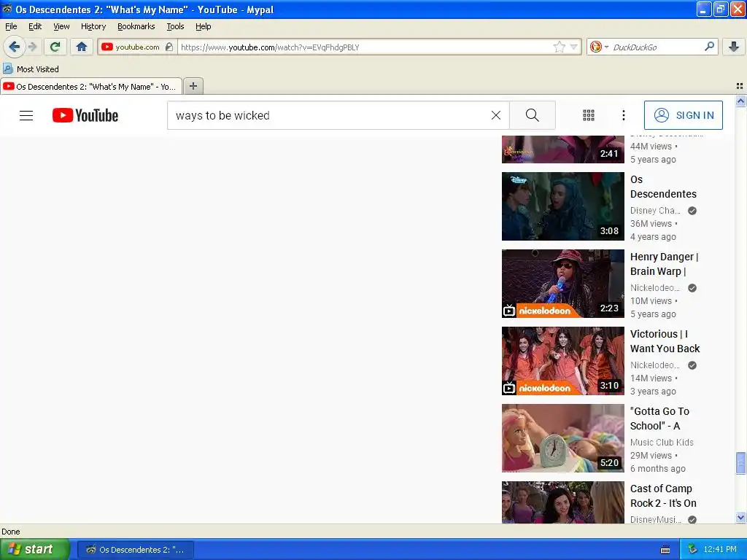Show site identity info for youtube.com
This screenshot has width=747, height=560.
137,47
